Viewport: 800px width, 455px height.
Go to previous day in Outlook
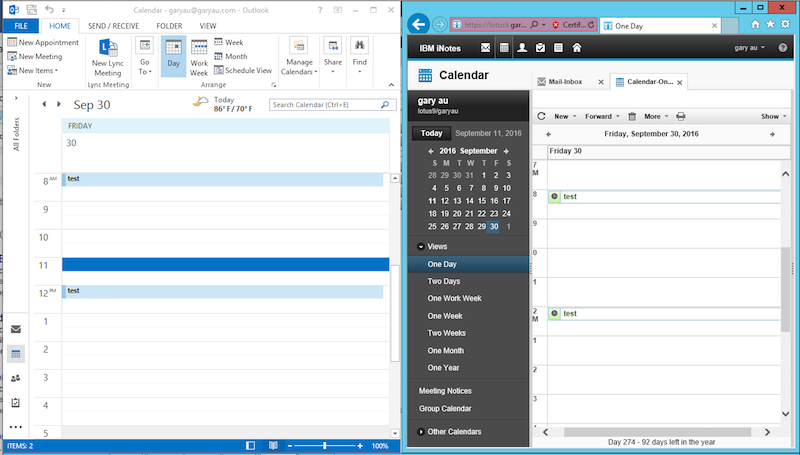point(44,104)
